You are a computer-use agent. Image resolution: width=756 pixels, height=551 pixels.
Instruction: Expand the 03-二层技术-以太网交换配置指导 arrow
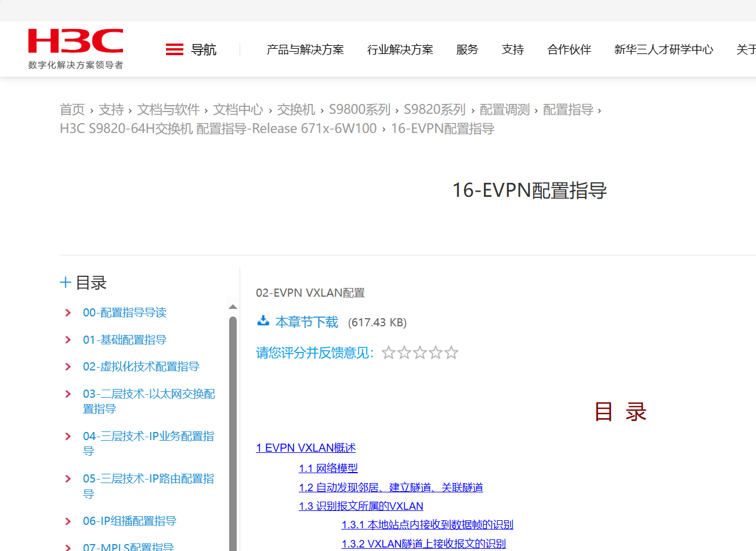[x=68, y=394]
